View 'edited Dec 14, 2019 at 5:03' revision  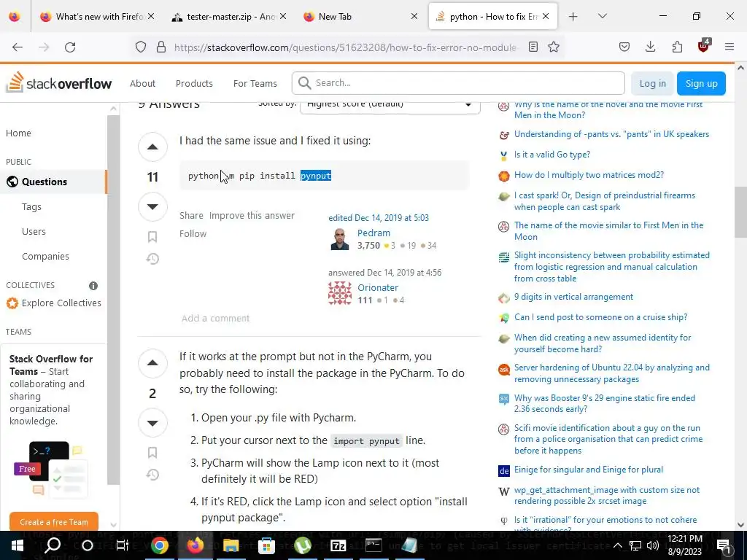tap(379, 217)
